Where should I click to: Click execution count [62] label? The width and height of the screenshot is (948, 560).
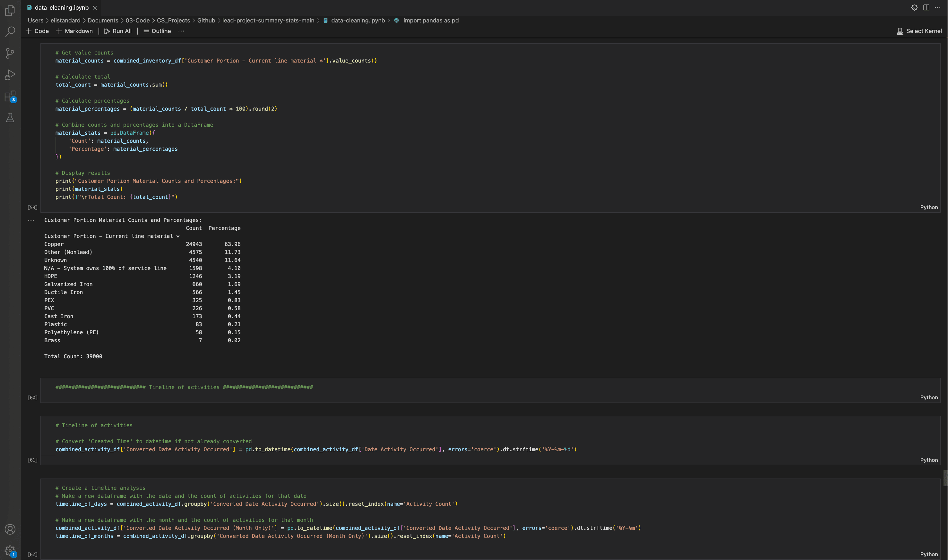(32, 555)
